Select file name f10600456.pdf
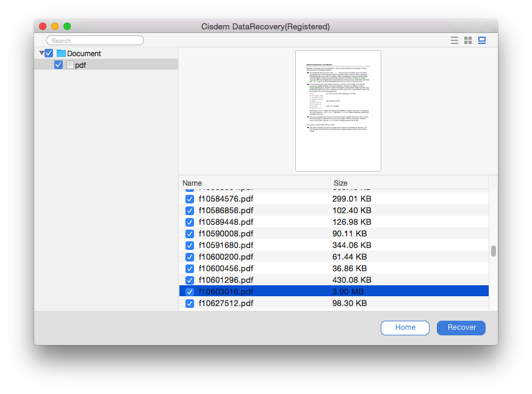Image resolution: width=532 pixels, height=394 pixels. 226,268
